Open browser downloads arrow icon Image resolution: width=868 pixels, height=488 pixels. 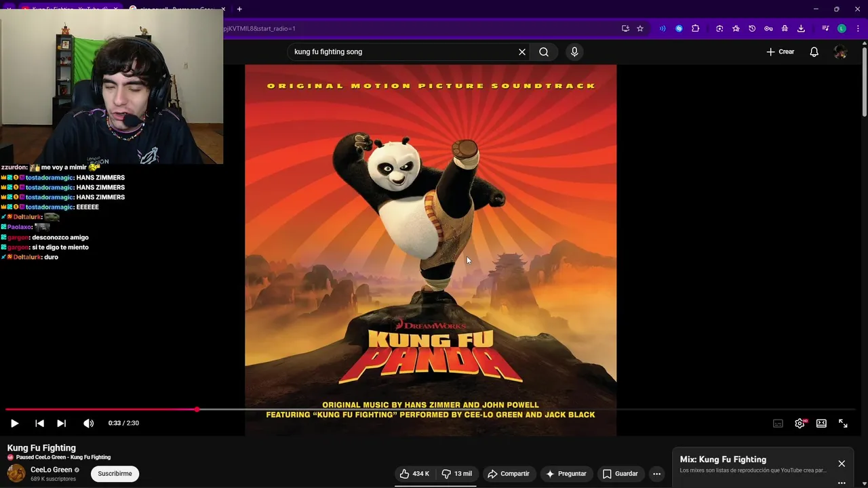801,28
